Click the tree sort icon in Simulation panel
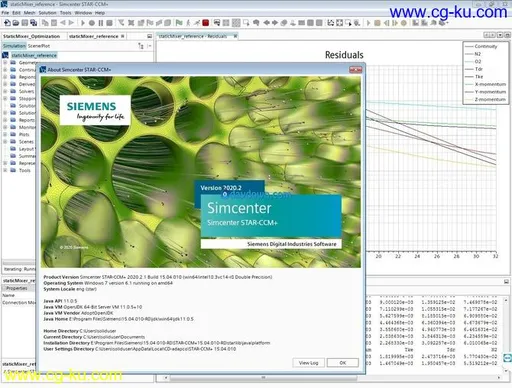512x388 pixels. 141,46
